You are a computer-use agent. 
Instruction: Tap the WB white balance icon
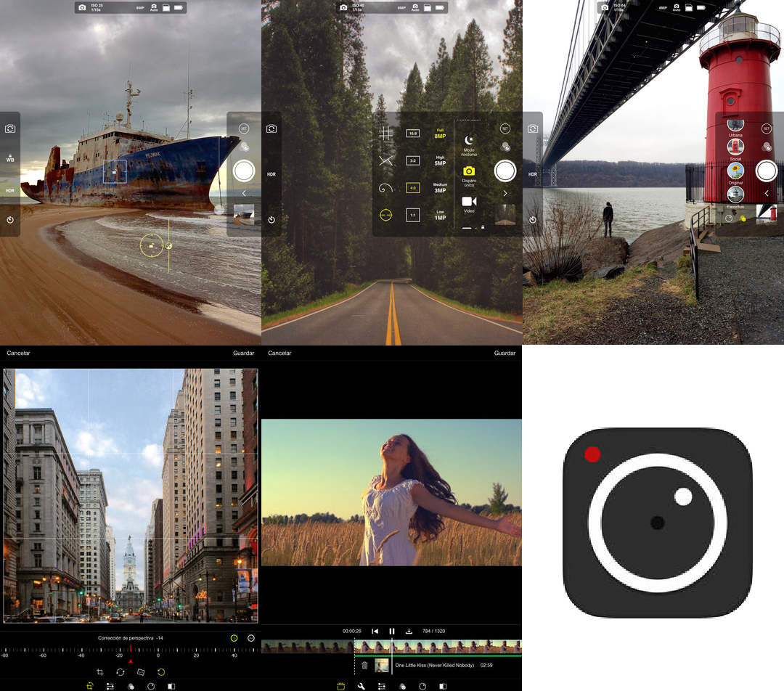click(x=10, y=158)
